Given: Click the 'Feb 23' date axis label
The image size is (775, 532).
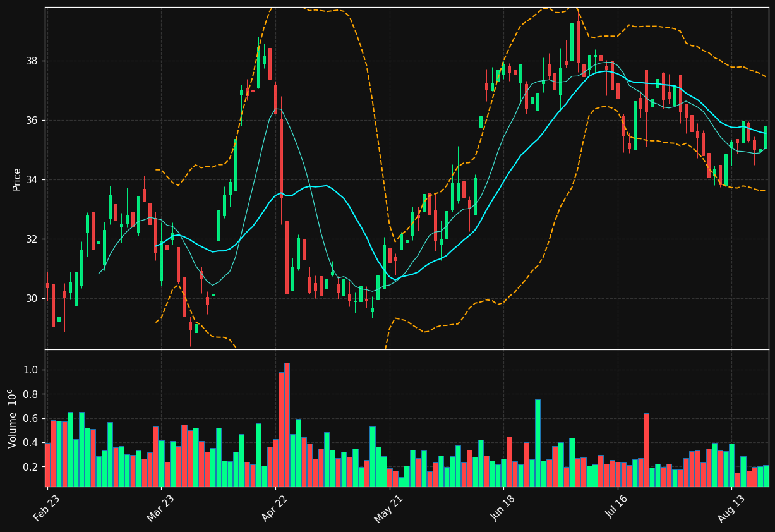Looking at the screenshot, I should pyautogui.click(x=46, y=509).
